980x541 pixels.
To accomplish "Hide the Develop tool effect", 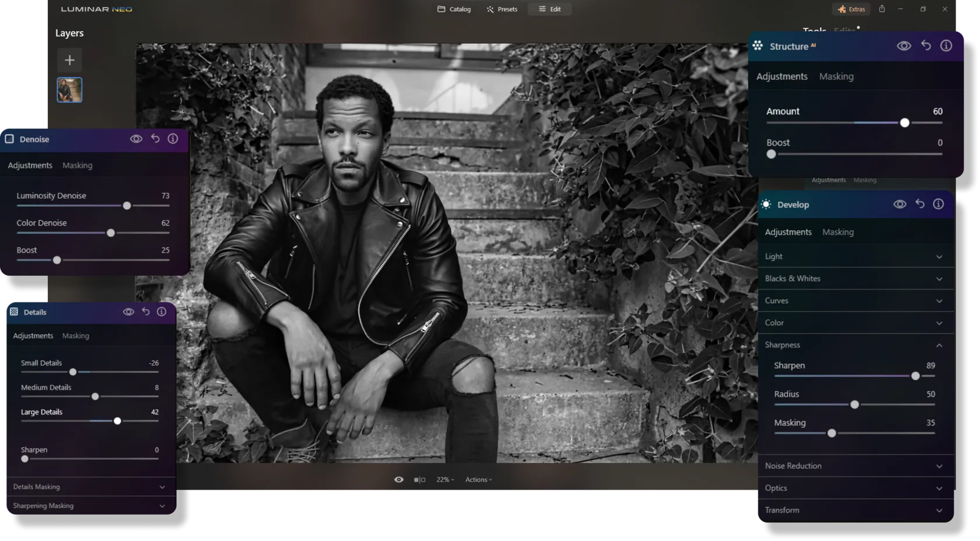I will point(900,204).
